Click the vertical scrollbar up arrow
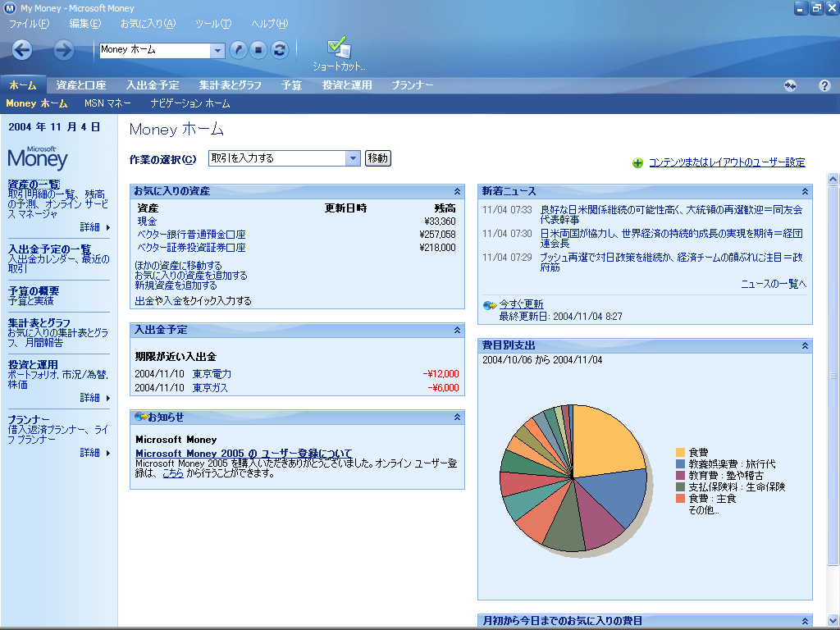This screenshot has height=630, width=840. click(x=833, y=180)
